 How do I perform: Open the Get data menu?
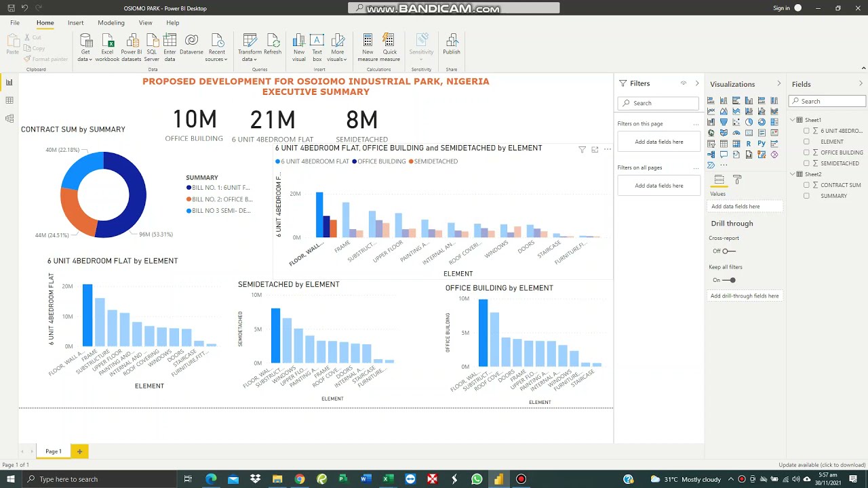(x=85, y=47)
